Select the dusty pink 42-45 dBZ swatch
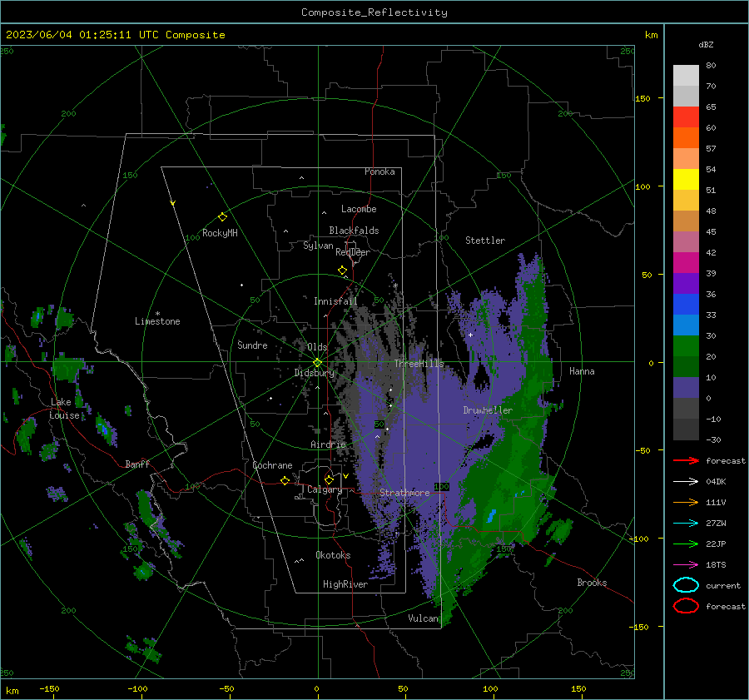 click(686, 241)
